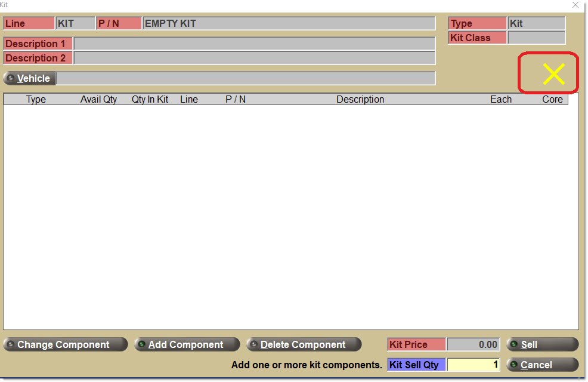The width and height of the screenshot is (588, 382).
Task: Click the Kit Class field
Action: point(536,38)
